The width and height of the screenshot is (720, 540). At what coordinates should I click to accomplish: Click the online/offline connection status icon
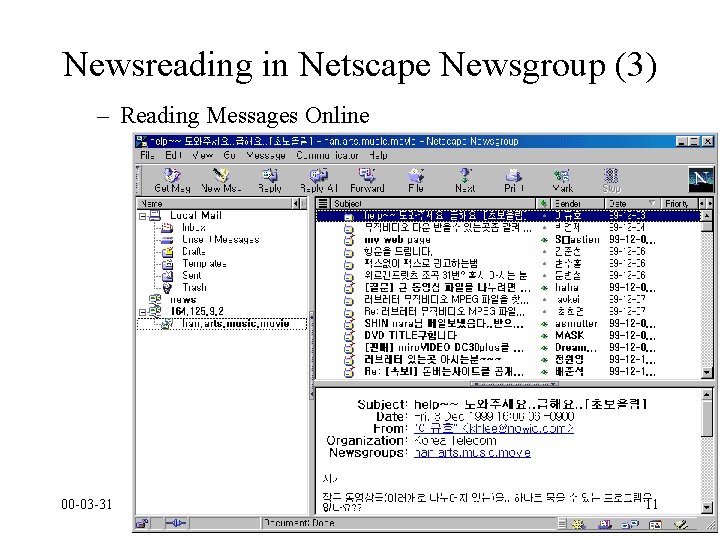point(175,523)
